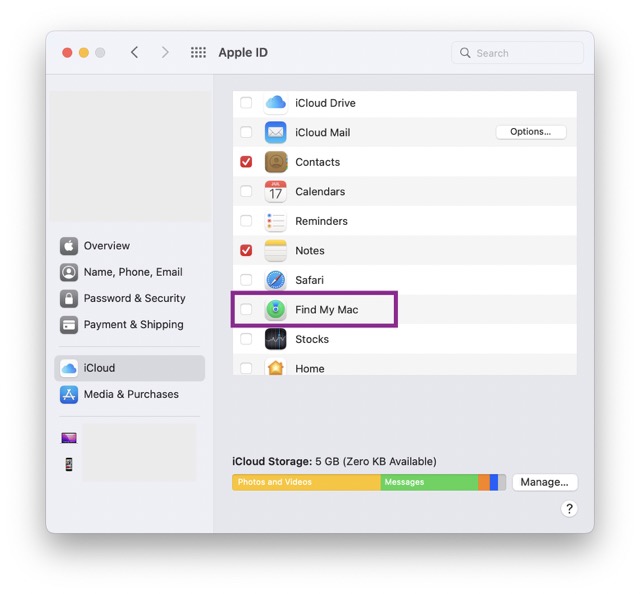
Task: Open iCloud Mail Options
Action: (x=530, y=132)
